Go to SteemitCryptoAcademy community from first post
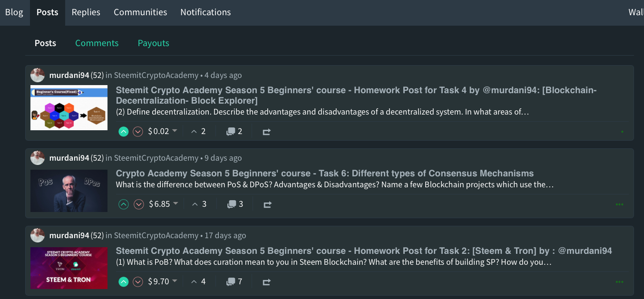Viewport: 644px width, 299px height. click(x=156, y=75)
